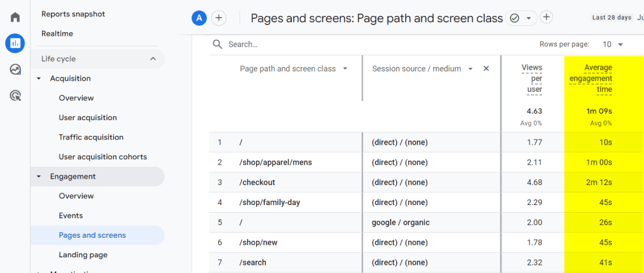Click the /shop/new page path
This screenshot has height=273, width=644.
pos(258,243)
